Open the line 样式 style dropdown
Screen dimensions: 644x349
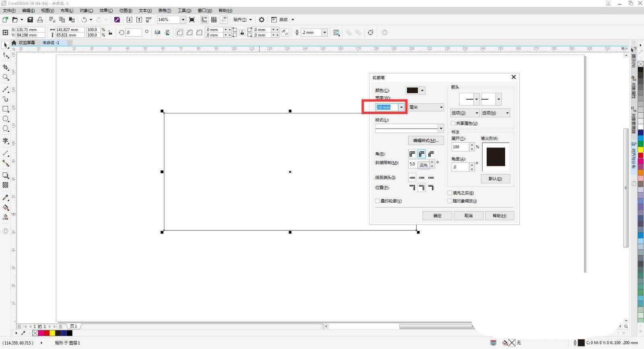coord(441,128)
